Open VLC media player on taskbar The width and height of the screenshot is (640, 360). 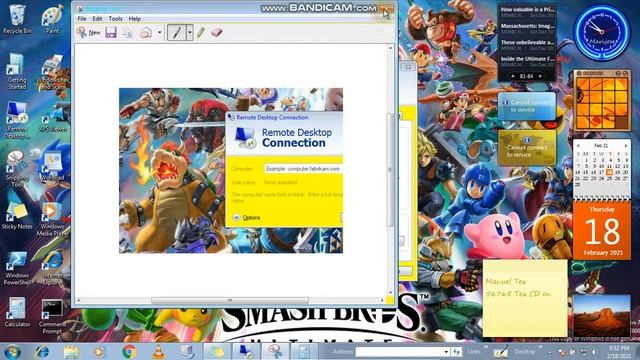[x=158, y=352]
